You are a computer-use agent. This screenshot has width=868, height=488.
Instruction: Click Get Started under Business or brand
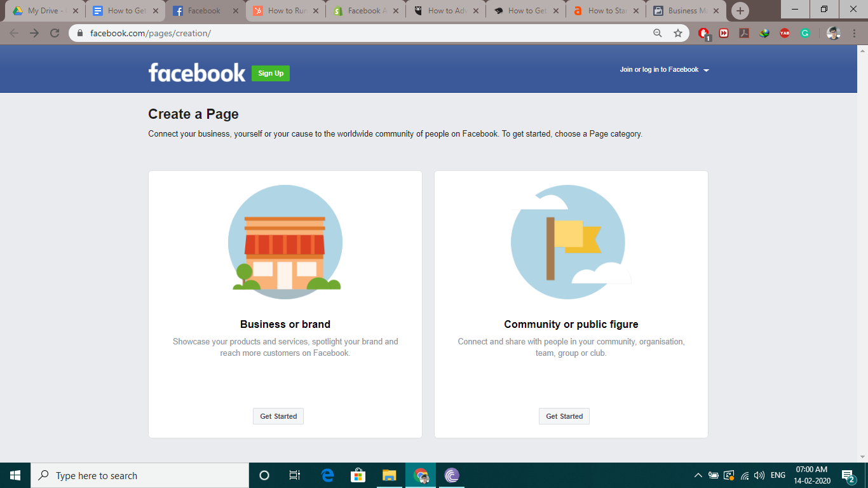click(278, 416)
